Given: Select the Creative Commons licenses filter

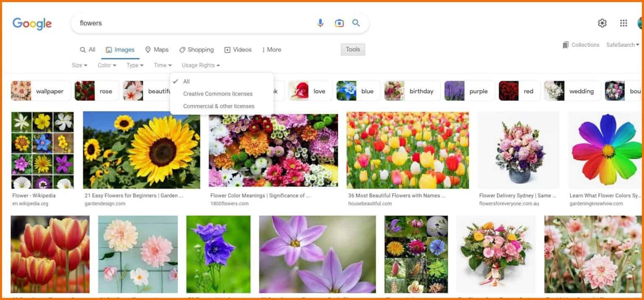Looking at the screenshot, I should 218,93.
